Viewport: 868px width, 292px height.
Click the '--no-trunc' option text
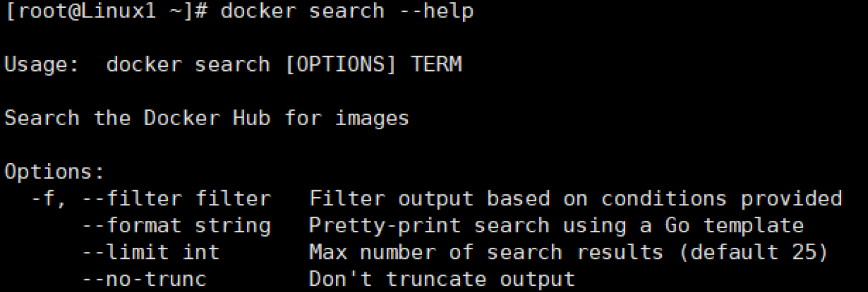(x=144, y=279)
